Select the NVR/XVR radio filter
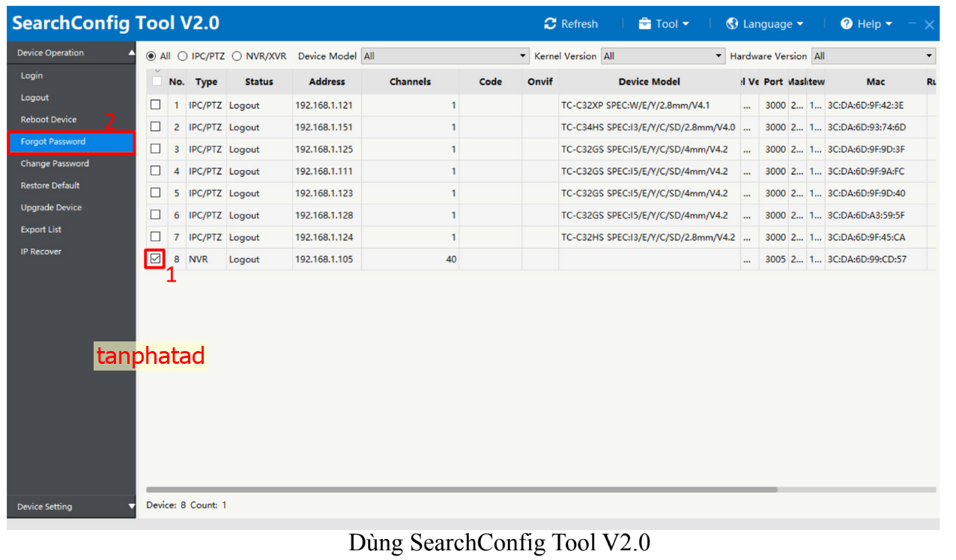Screen dimensions: 956x560 point(237,56)
